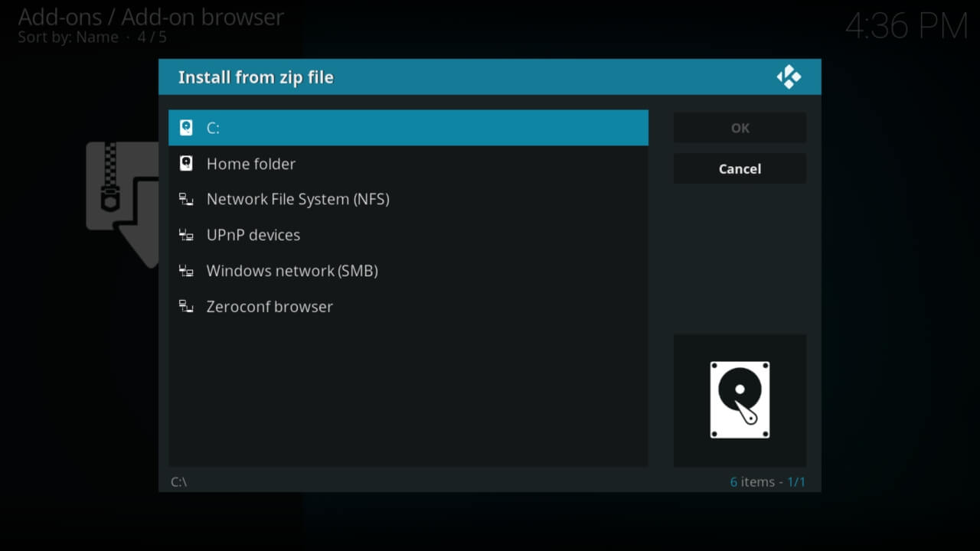
Task: Click the network icon beside NFS entry
Action: point(186,200)
